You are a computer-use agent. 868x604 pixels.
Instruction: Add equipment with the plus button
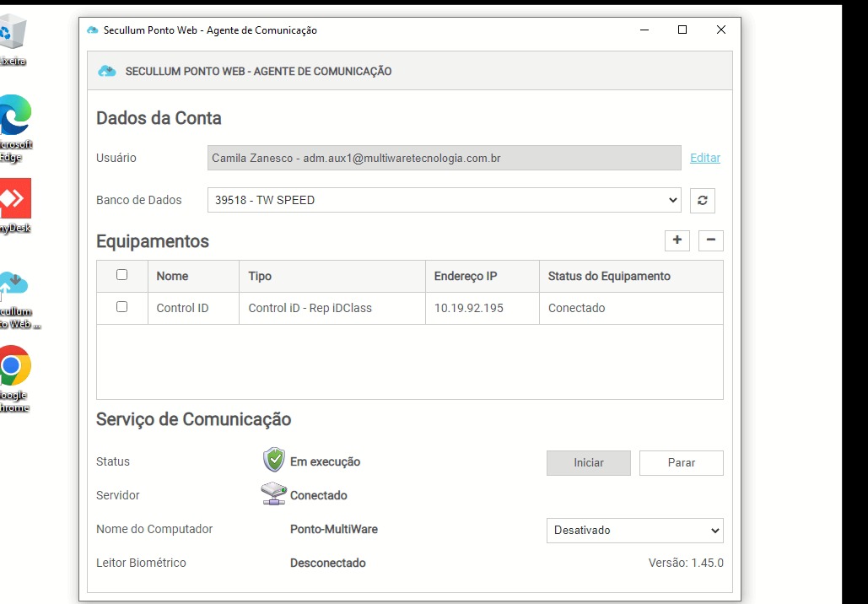pyautogui.click(x=677, y=240)
